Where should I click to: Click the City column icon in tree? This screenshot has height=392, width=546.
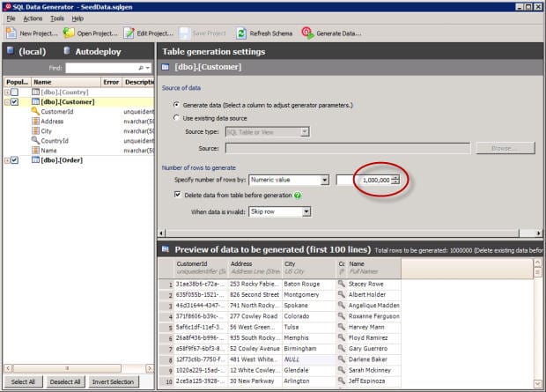click(35, 131)
